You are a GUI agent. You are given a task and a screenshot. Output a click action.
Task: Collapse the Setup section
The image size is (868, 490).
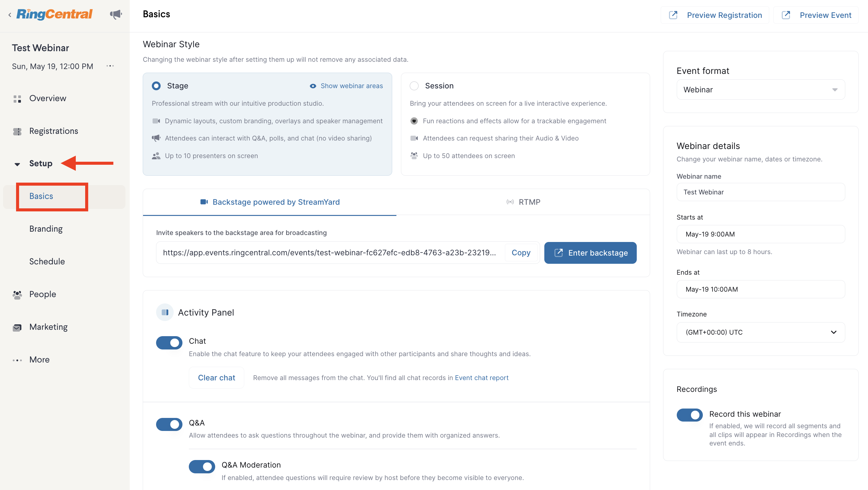17,164
